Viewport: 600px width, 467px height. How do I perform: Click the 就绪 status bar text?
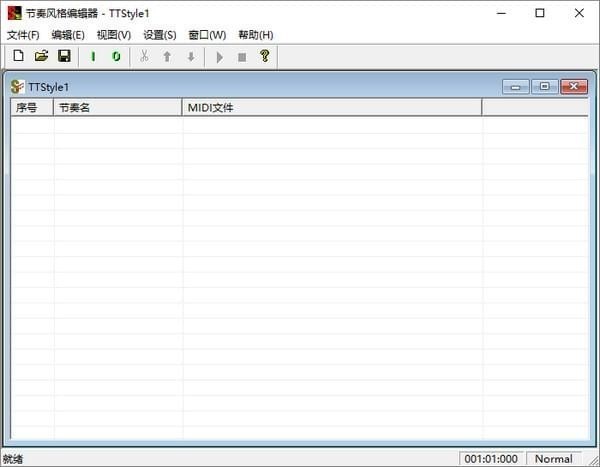click(x=13, y=459)
